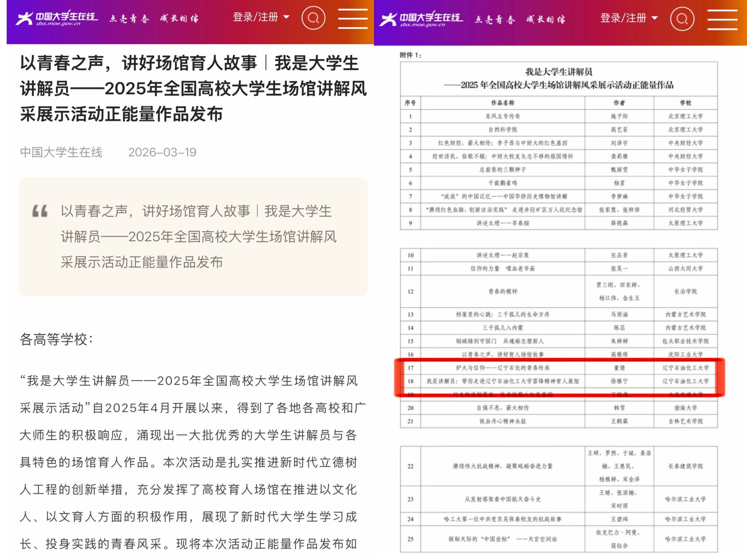Open the left hamburger menu icon
Image resolution: width=747 pixels, height=560 pixels.
click(x=352, y=18)
